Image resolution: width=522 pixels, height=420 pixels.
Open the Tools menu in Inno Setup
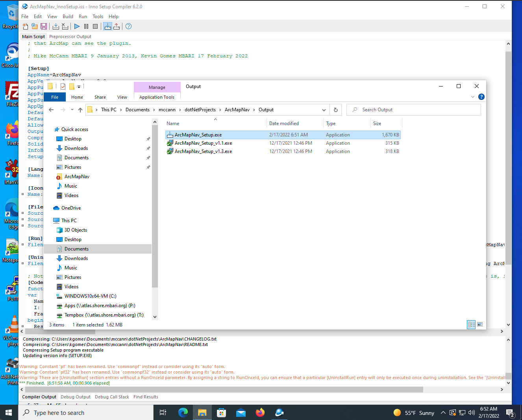pos(98,17)
